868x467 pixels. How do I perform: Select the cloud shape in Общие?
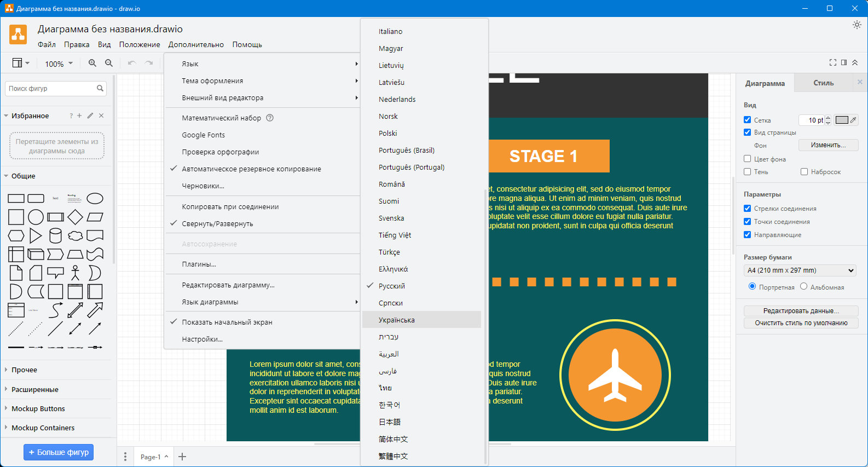[75, 236]
